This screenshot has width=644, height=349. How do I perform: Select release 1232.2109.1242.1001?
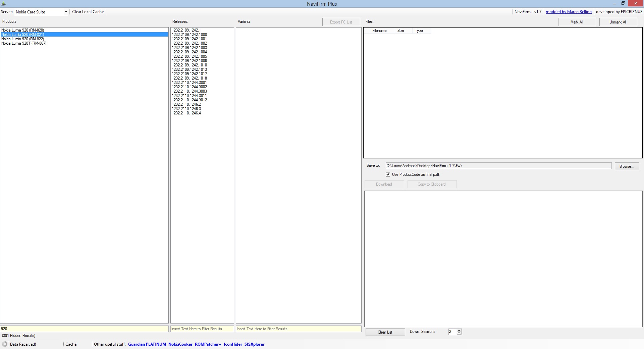pyautogui.click(x=202, y=39)
